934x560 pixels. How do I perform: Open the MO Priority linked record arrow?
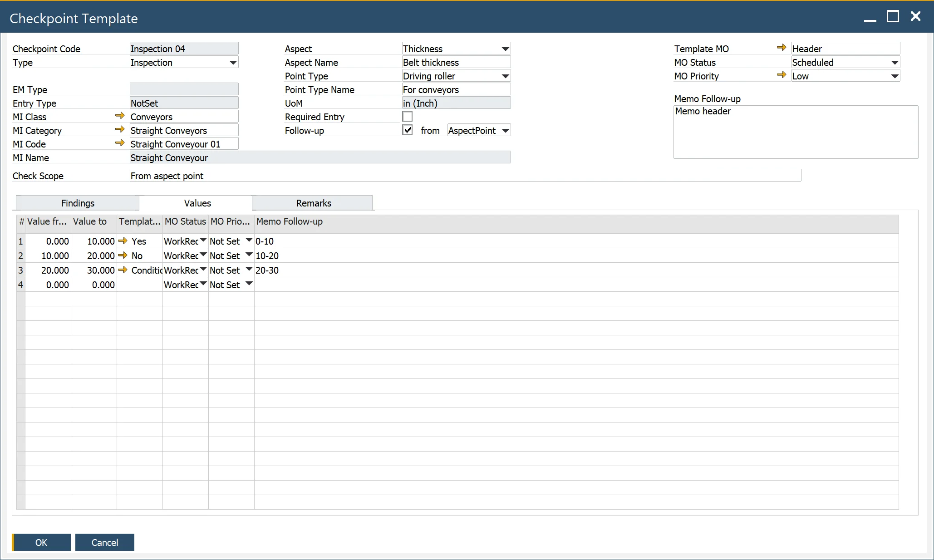782,75
